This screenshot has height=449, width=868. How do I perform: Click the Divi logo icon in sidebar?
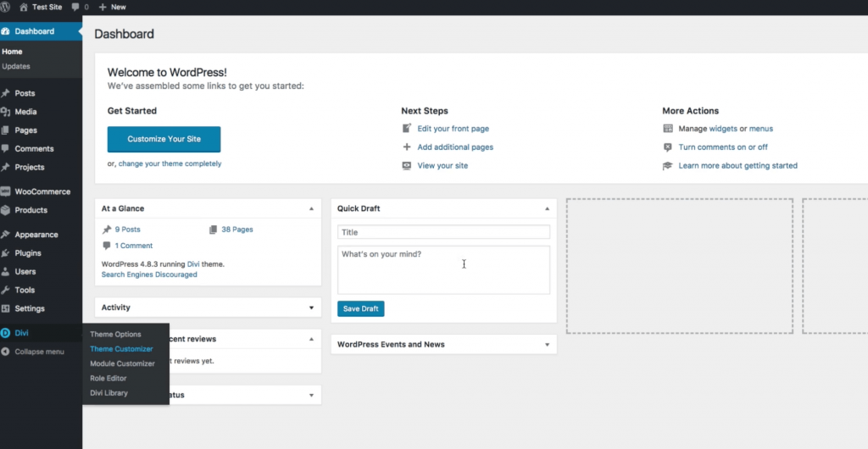[6, 333]
